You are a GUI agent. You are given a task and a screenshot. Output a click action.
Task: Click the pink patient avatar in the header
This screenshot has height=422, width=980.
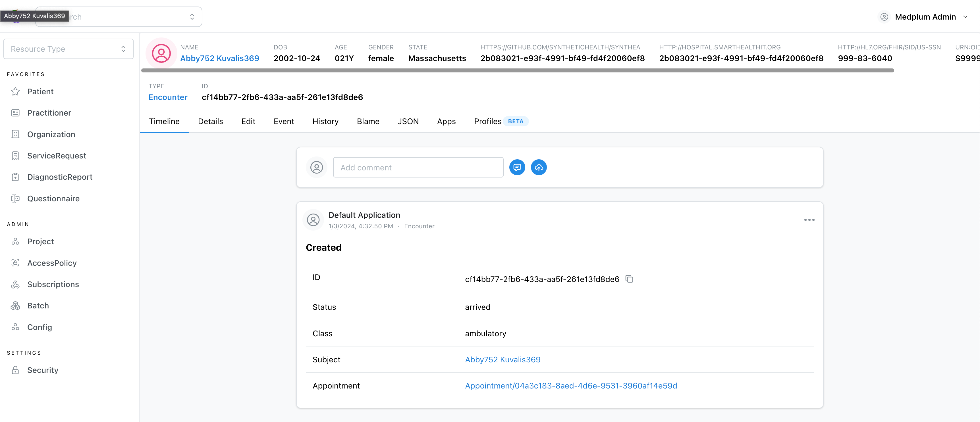coord(161,53)
